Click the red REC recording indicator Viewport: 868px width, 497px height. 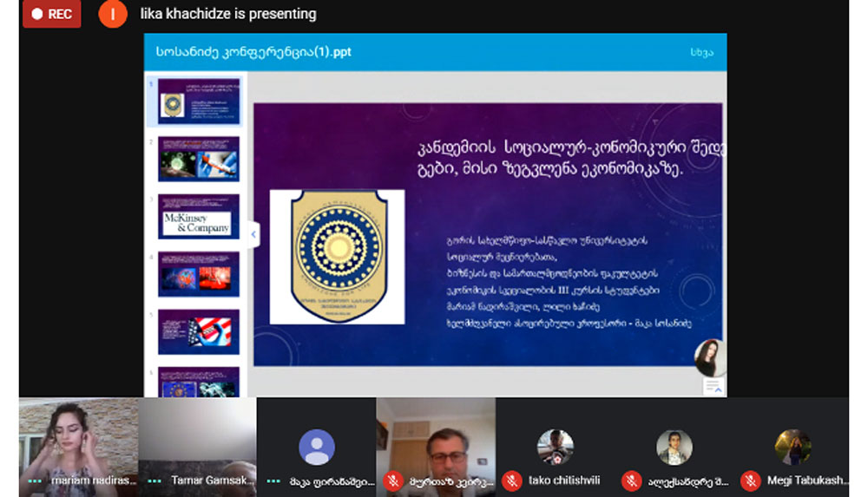click(x=51, y=14)
